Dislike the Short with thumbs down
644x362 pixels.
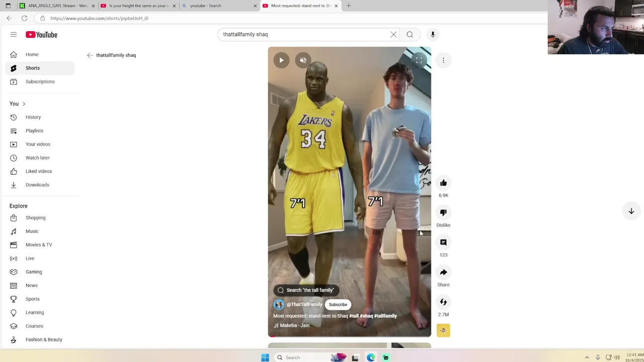pos(443,213)
